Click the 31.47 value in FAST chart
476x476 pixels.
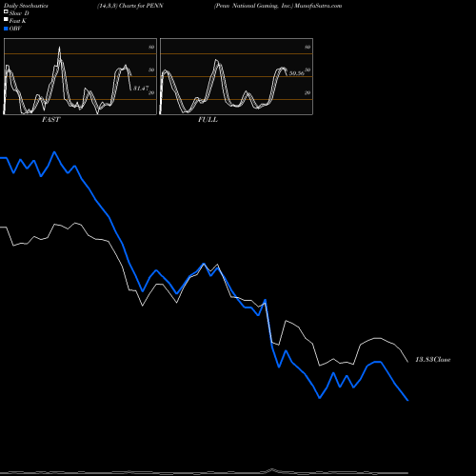click(141, 89)
